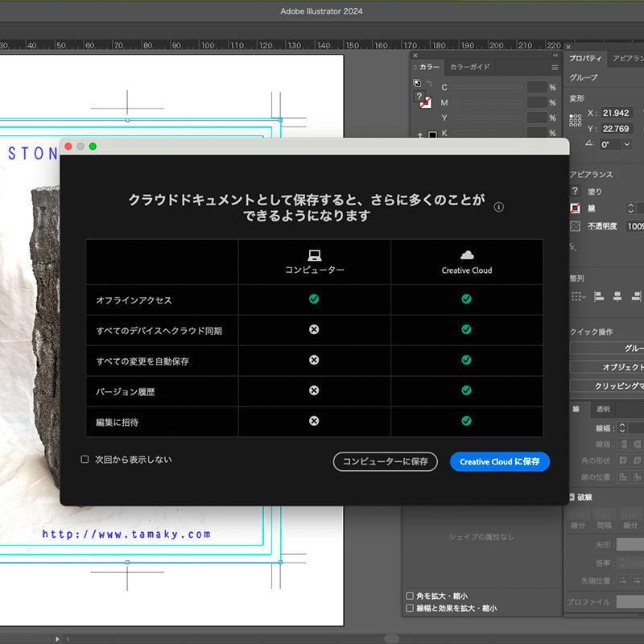
Task: Click the default fill and stroke icon
Action: [416, 83]
